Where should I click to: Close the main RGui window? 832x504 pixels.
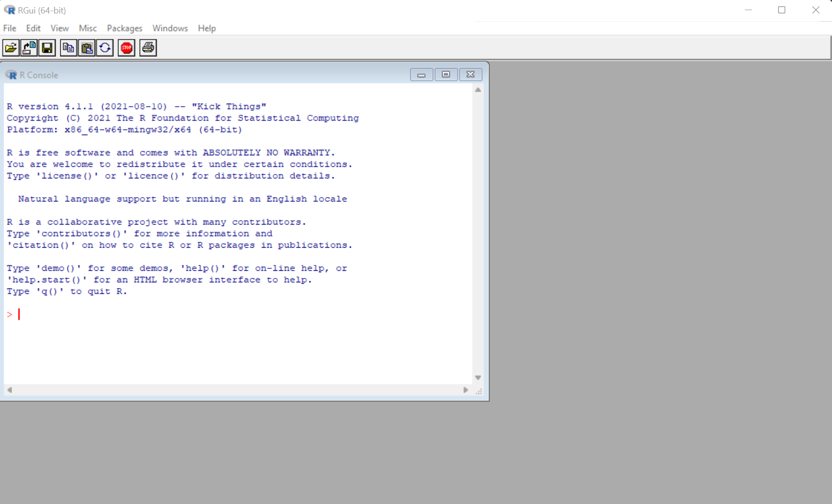(x=816, y=10)
